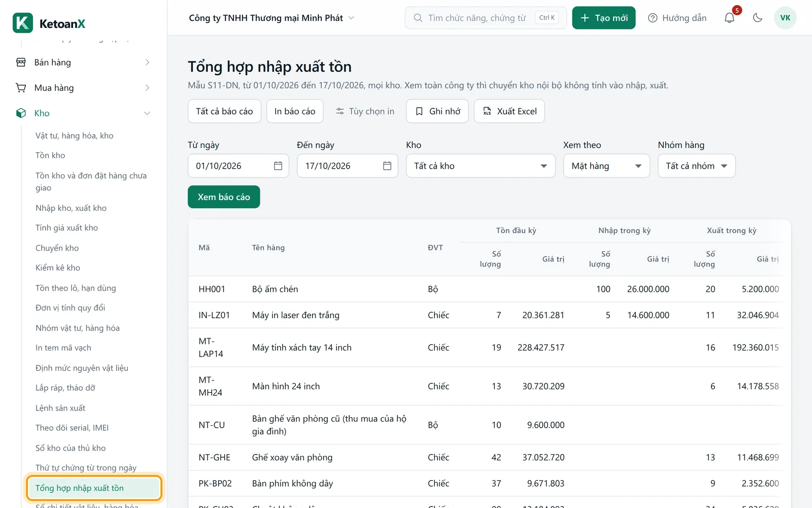Click the Kho box icon
812x508 pixels.
[21, 113]
